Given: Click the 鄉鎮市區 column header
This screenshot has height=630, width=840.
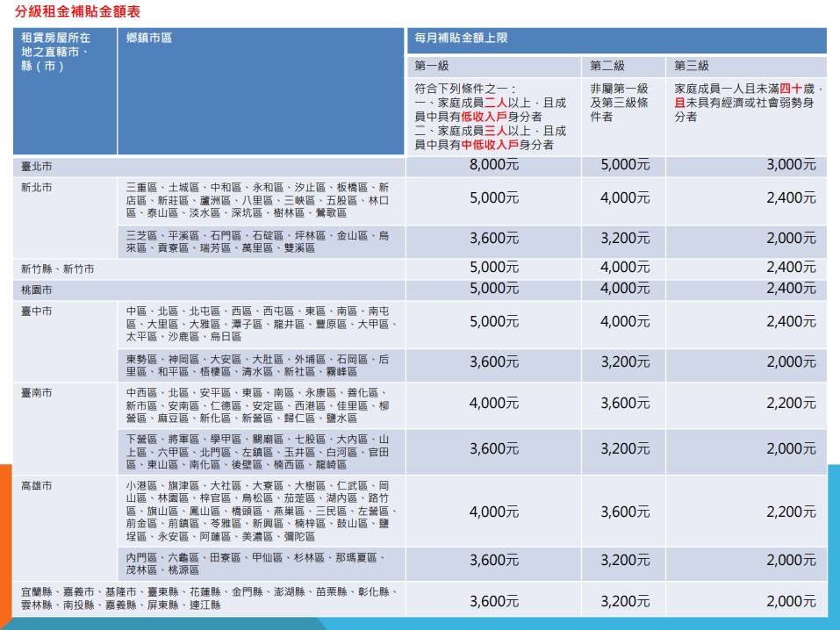Looking at the screenshot, I should pos(148,39).
